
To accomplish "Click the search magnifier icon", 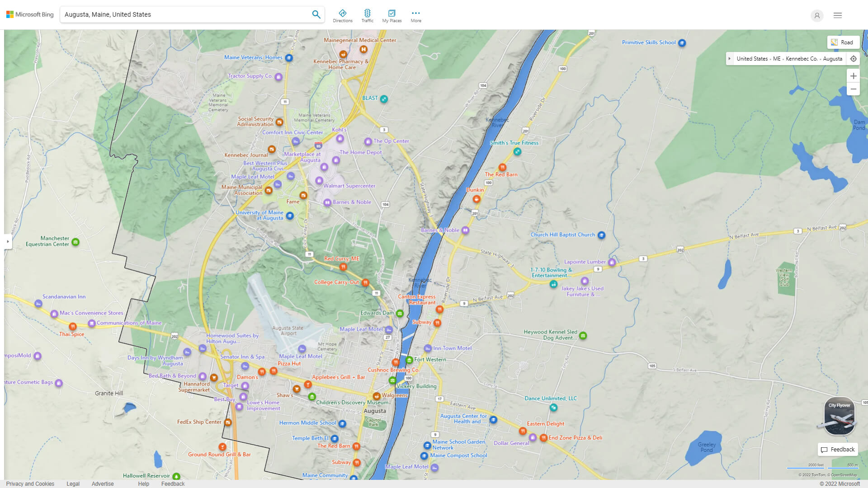I will (316, 14).
